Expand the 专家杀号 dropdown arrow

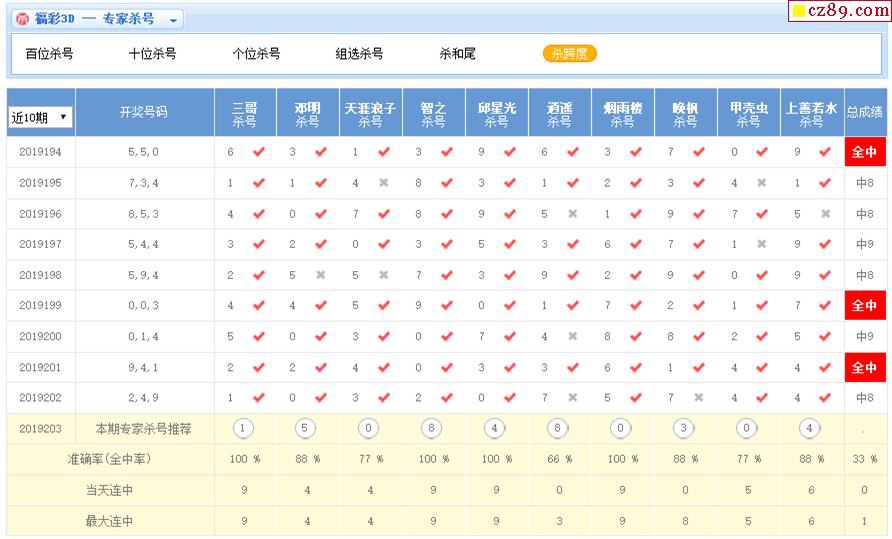(x=173, y=20)
